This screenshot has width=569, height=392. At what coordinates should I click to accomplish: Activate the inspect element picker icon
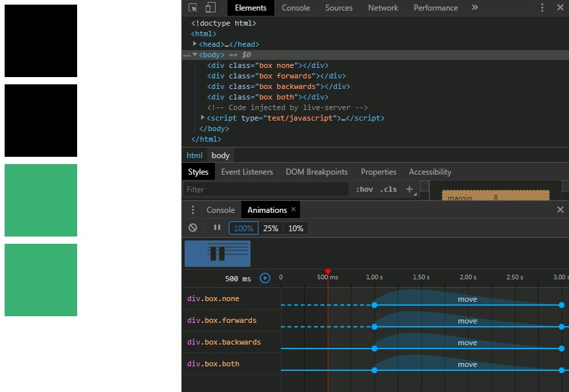tap(193, 8)
